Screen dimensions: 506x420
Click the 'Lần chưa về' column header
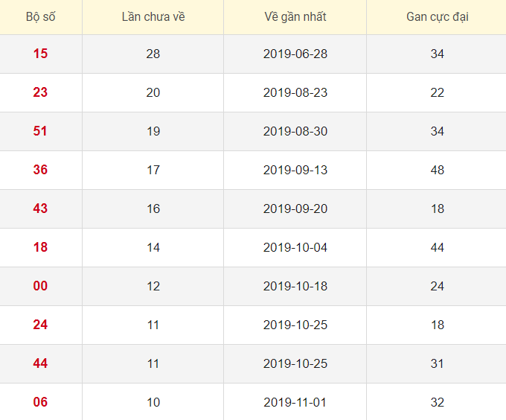153,16
